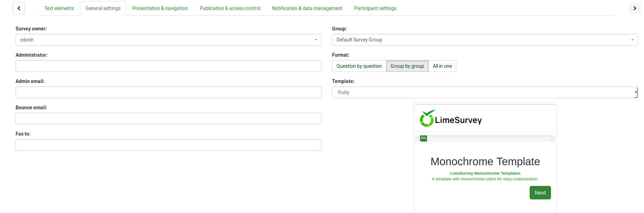This screenshot has width=644, height=213.
Task: Switch to the Text elements tab
Action: [59, 8]
